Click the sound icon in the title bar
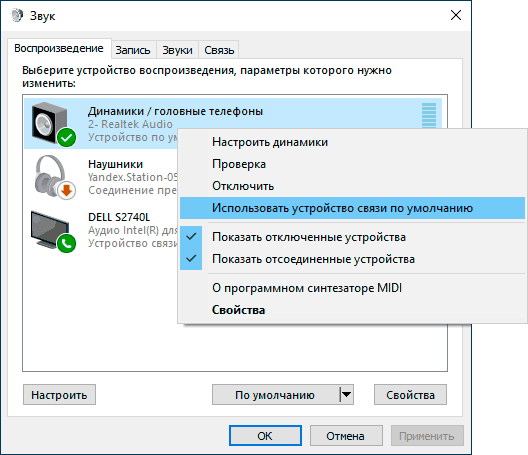The width and height of the screenshot is (528, 455). [x=16, y=15]
